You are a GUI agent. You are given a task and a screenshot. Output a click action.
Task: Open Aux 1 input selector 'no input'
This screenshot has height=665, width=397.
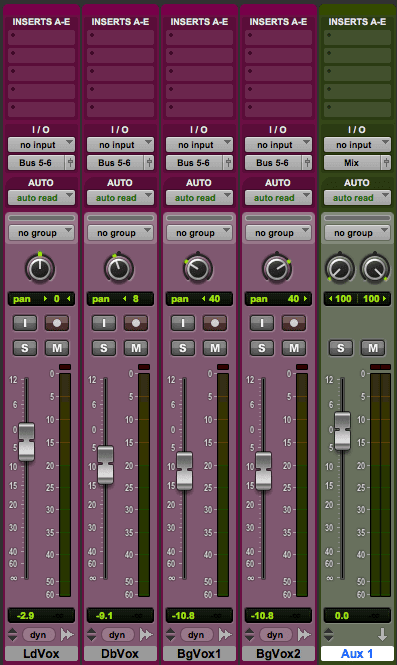coord(358,145)
